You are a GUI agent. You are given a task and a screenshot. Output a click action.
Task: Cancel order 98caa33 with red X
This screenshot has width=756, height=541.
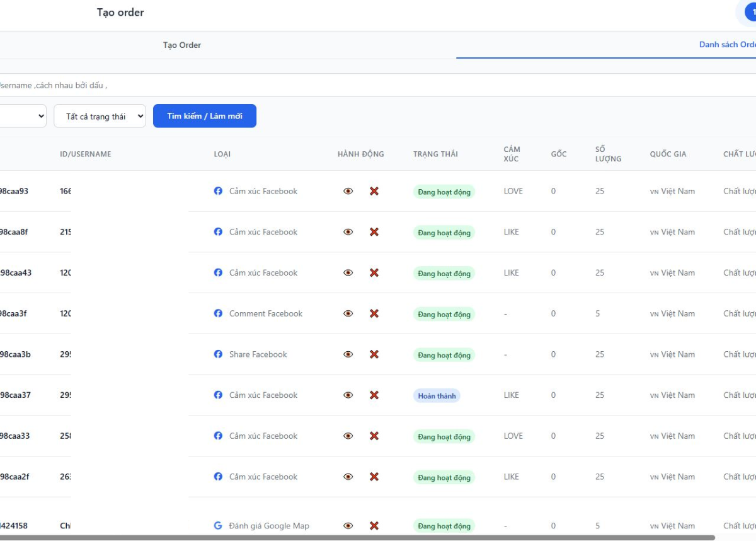pyautogui.click(x=374, y=436)
